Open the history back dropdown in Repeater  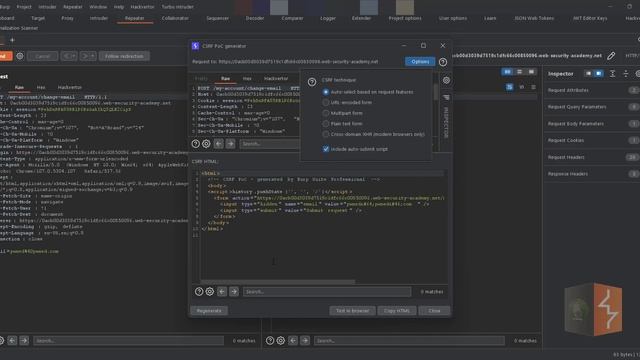[x=69, y=56]
